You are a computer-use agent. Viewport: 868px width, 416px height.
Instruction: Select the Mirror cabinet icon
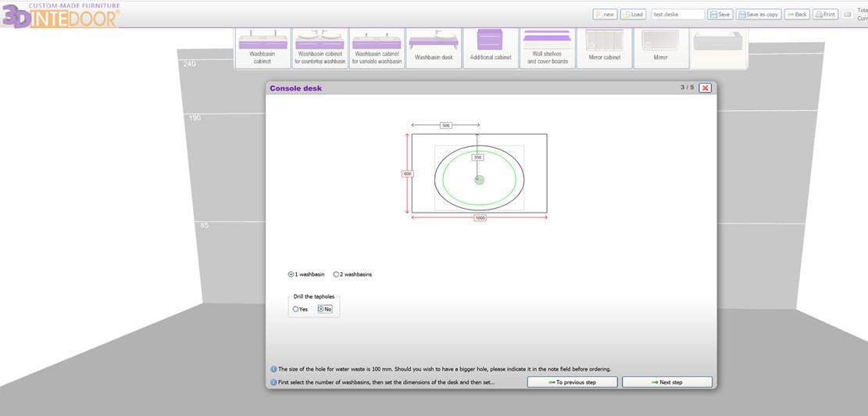tap(605, 48)
